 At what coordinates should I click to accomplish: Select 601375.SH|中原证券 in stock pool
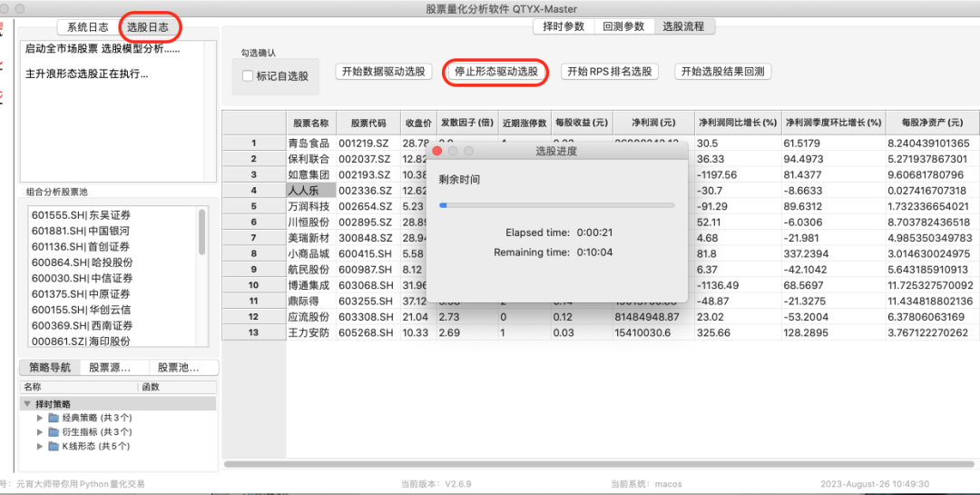tap(82, 294)
